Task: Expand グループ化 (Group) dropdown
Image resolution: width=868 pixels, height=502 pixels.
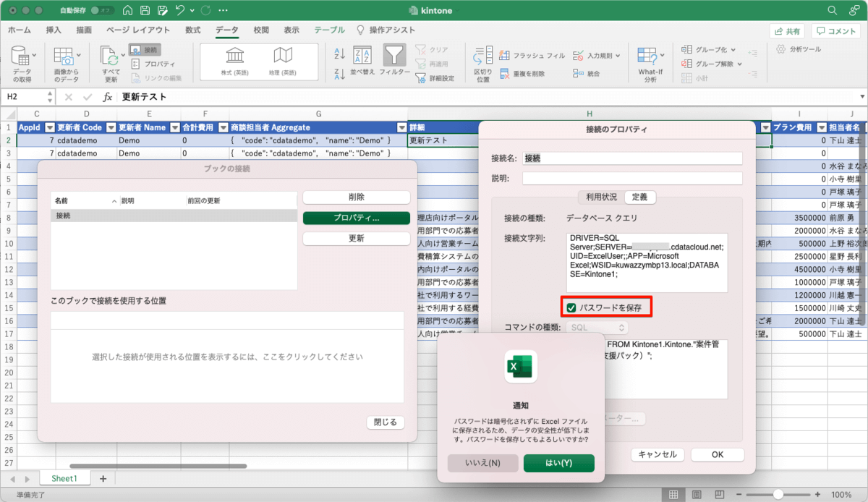Action: coord(733,50)
